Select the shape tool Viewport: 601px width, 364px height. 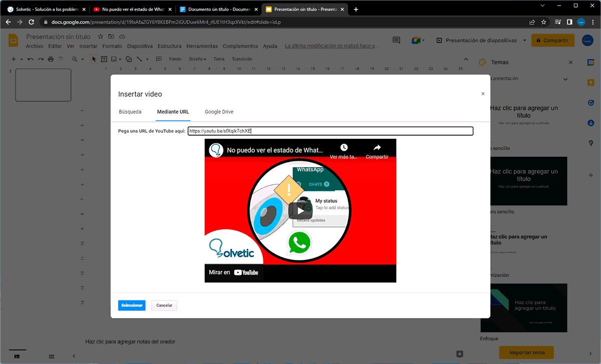[129, 59]
